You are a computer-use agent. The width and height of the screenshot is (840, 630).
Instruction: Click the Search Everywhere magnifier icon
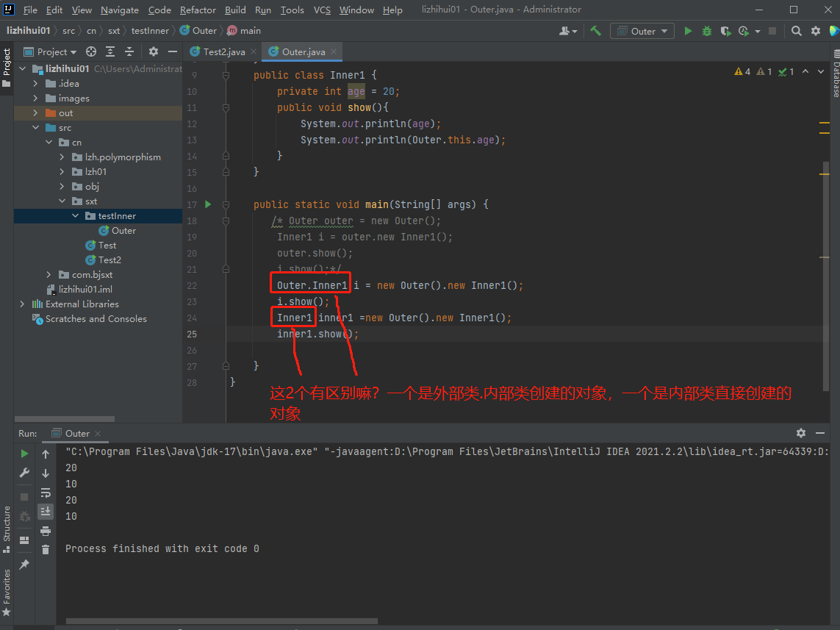[x=797, y=31]
